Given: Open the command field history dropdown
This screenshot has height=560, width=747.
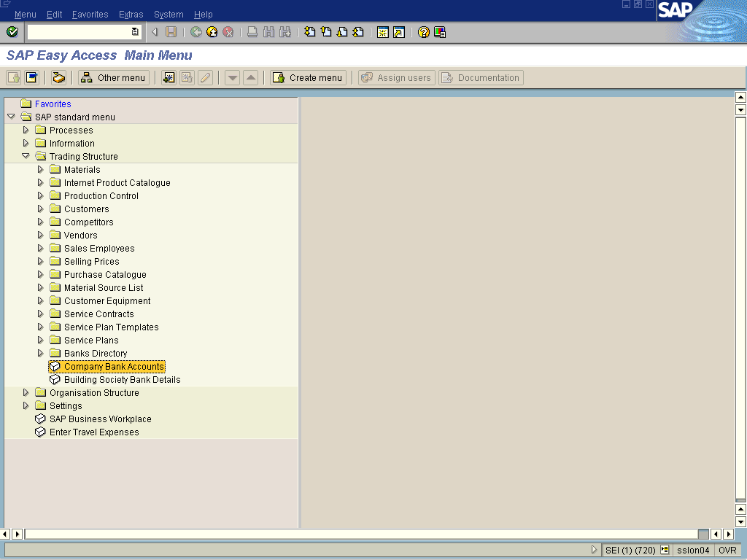Looking at the screenshot, I should 135,32.
